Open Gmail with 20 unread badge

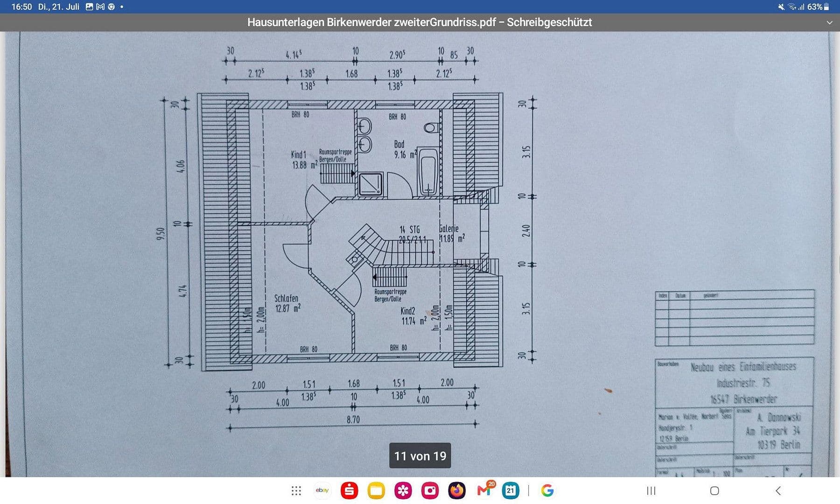coord(484,490)
